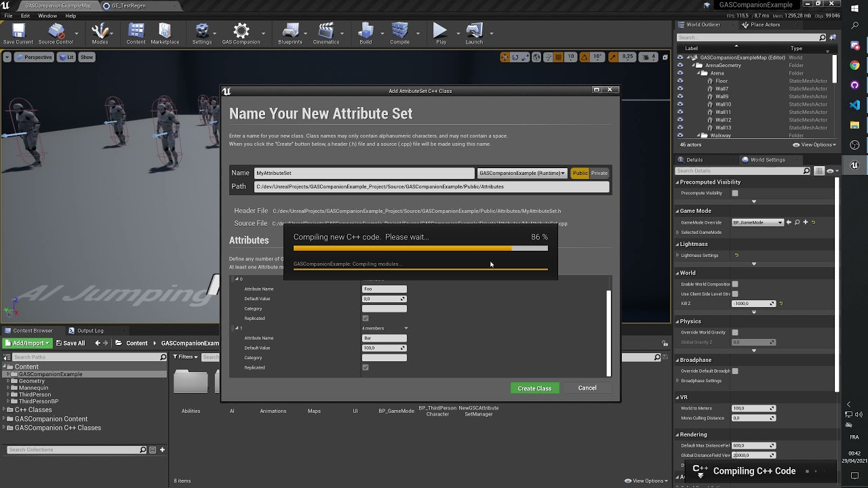Open GASCompanionExample (Runtime) module dropdown
Viewport: 868px width, 488px height.
tap(522, 173)
